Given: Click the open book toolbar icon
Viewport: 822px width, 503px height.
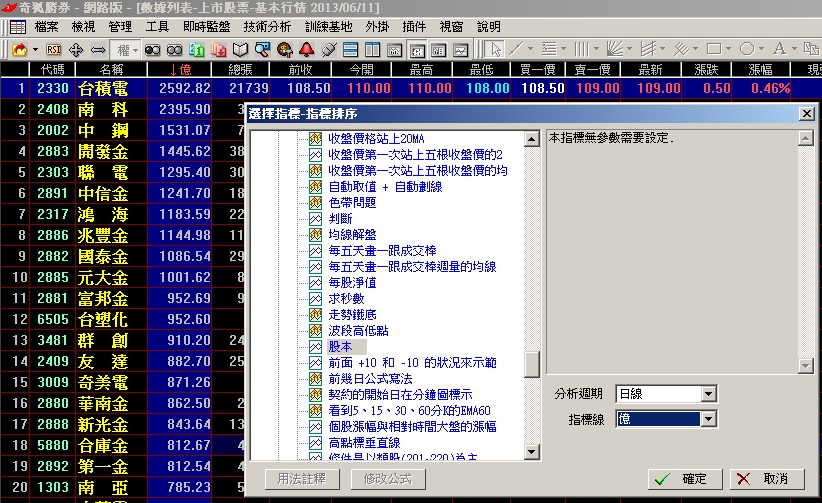Looking at the screenshot, I should coord(241,50).
